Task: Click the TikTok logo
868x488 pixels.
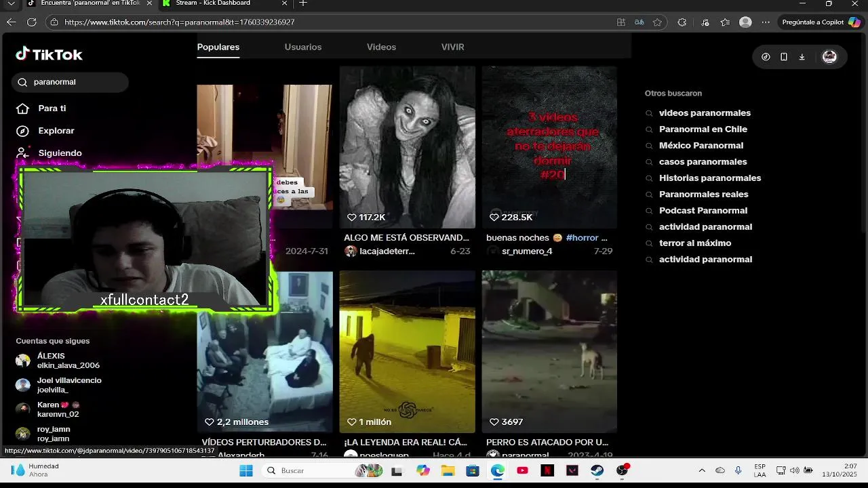Action: click(49, 54)
